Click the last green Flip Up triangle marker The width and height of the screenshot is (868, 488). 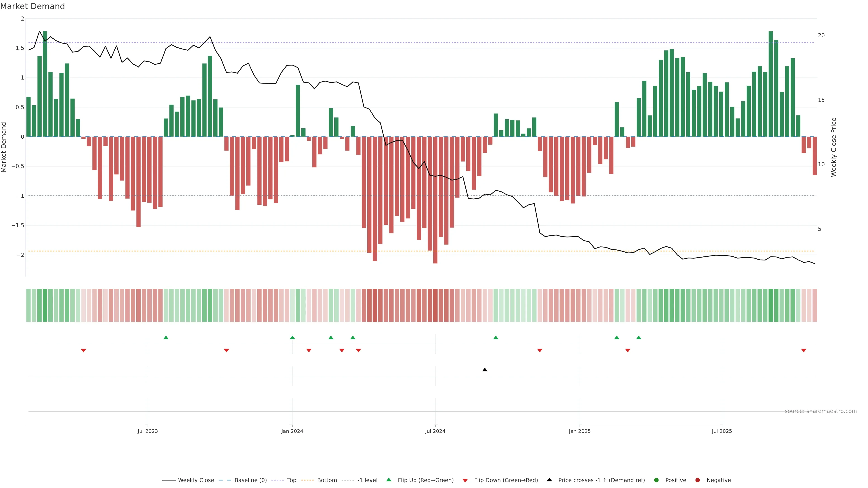639,338
